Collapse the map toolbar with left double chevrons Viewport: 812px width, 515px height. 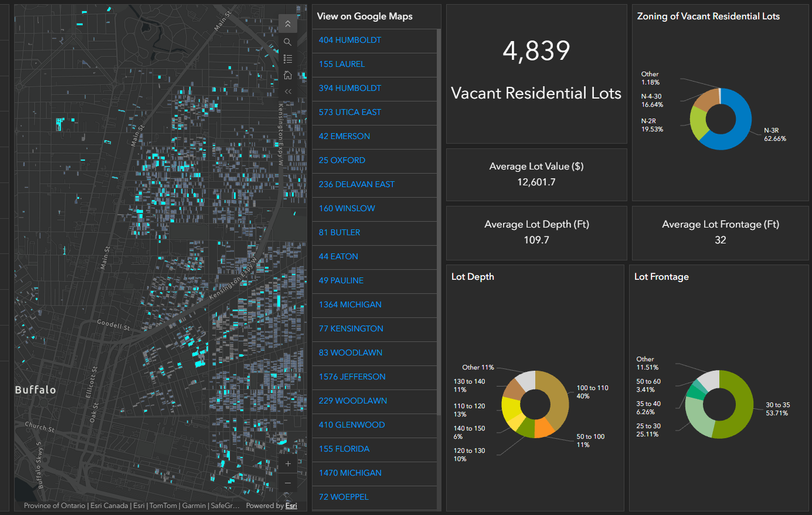tap(288, 92)
